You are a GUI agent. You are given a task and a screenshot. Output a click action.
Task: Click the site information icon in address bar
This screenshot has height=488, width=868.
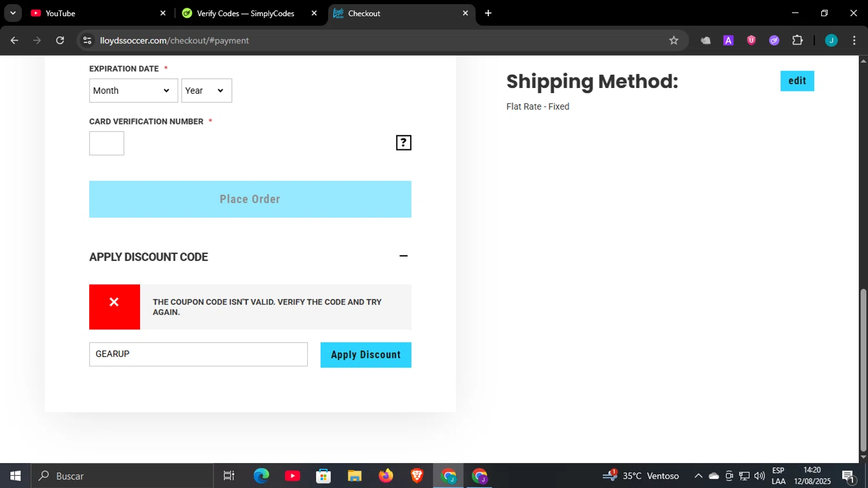coord(87,41)
